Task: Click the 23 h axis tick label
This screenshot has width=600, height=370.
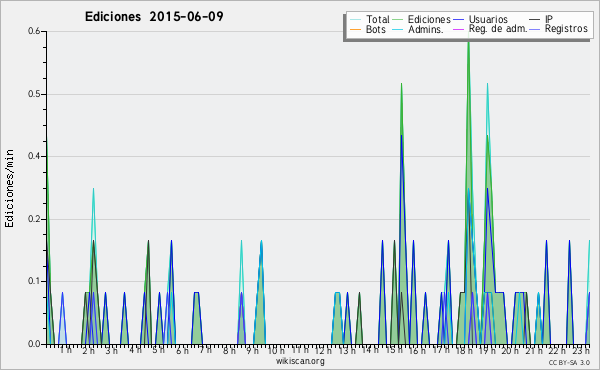Action: 582,350
